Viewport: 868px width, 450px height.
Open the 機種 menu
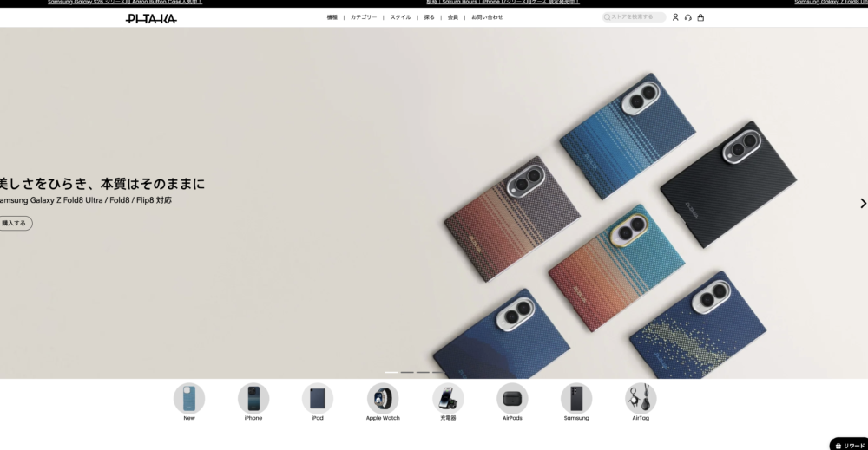(x=332, y=17)
